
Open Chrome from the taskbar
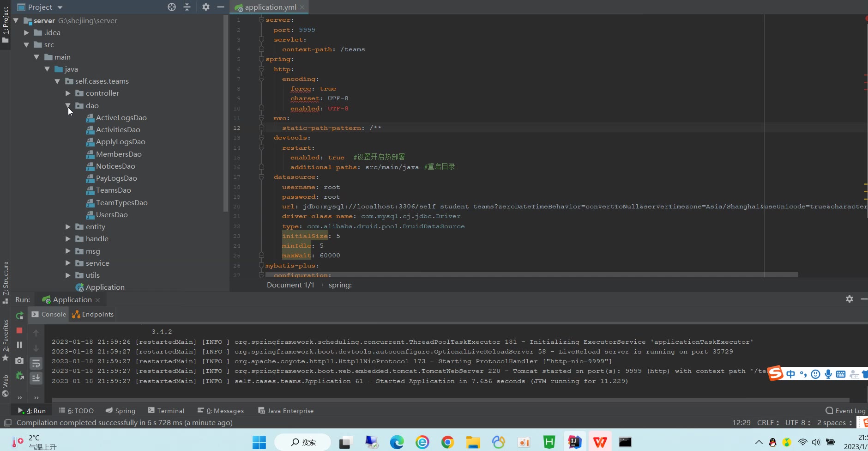click(447, 442)
